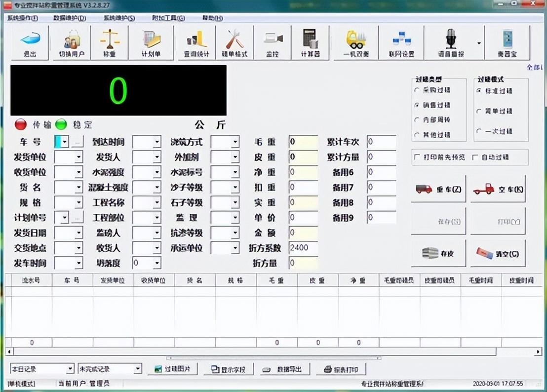
Task: Expand the 车号 dropdown
Action: [x=65, y=142]
